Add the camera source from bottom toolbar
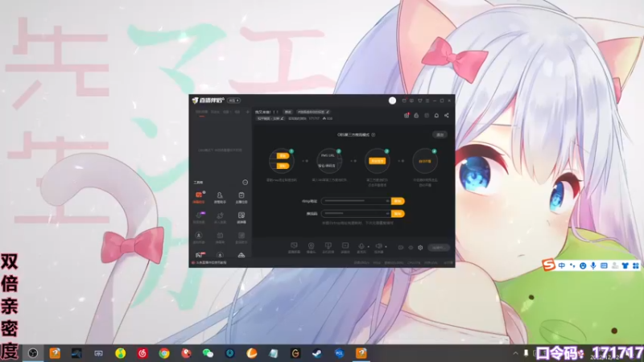The width and height of the screenshot is (644, 362). [x=311, y=246]
